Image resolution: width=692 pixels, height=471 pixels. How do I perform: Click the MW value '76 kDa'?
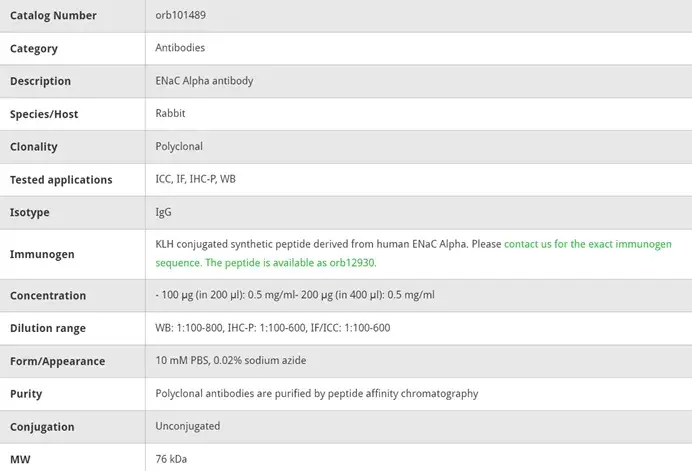click(171, 459)
